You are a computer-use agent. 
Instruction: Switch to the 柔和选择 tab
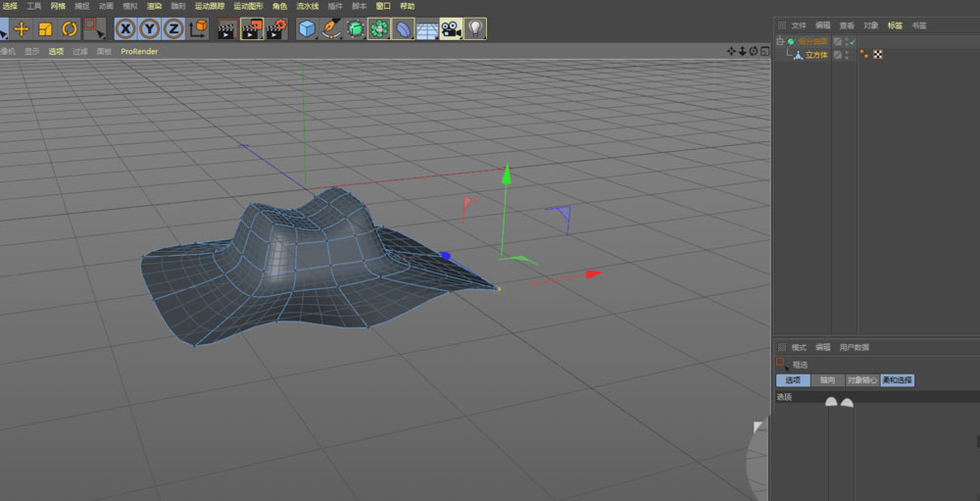[x=897, y=379]
